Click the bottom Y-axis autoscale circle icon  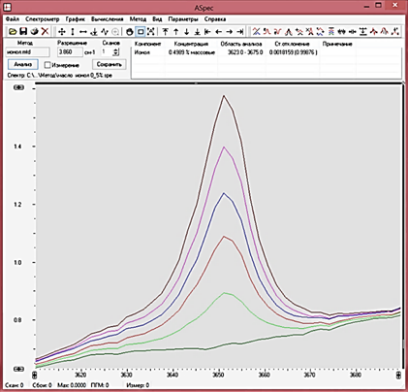pyautogui.click(x=19, y=369)
